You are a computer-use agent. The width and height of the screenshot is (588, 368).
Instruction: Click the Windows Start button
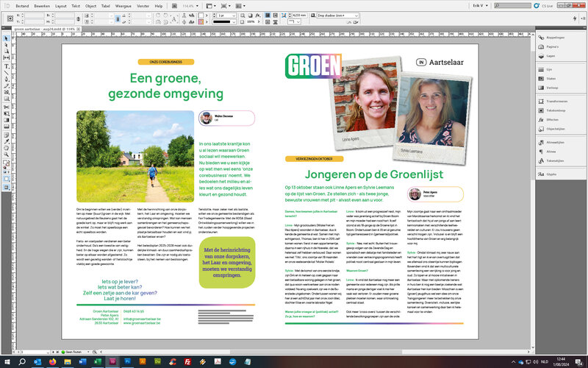click(7, 362)
